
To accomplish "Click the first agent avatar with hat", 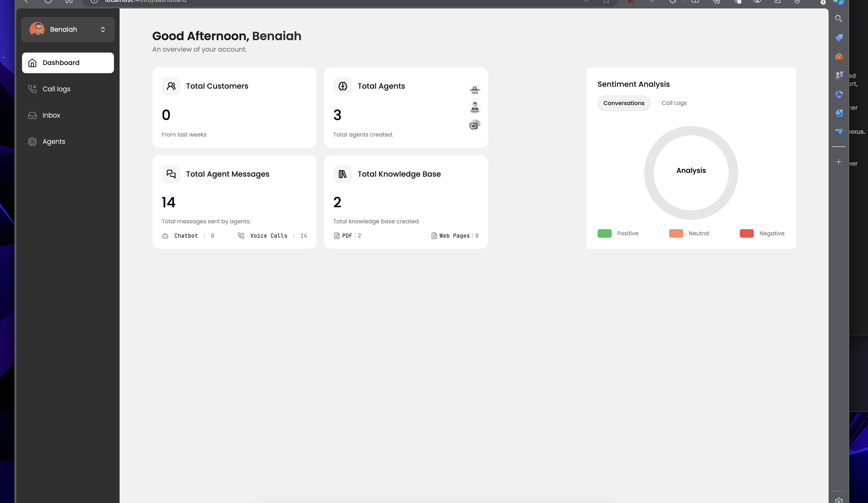I will pos(475,90).
